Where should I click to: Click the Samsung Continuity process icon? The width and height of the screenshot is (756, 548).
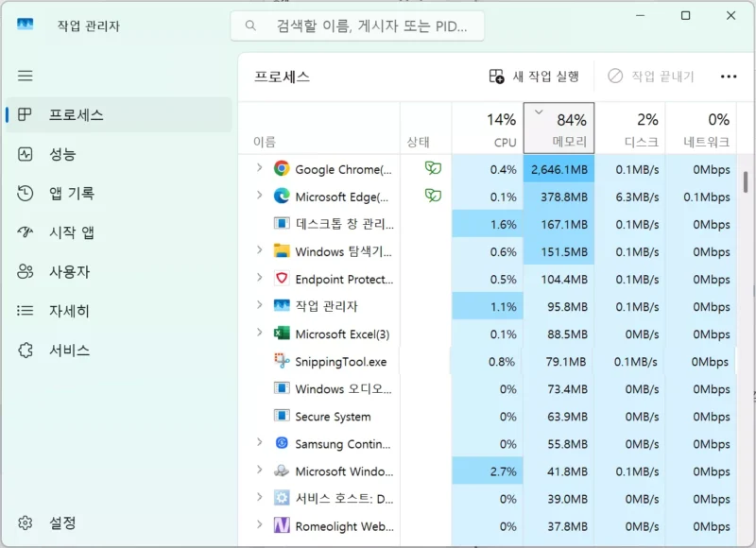tap(282, 443)
